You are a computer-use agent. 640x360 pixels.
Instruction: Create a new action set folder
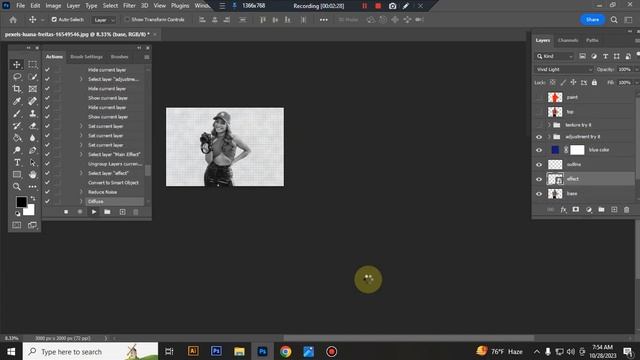click(x=107, y=212)
